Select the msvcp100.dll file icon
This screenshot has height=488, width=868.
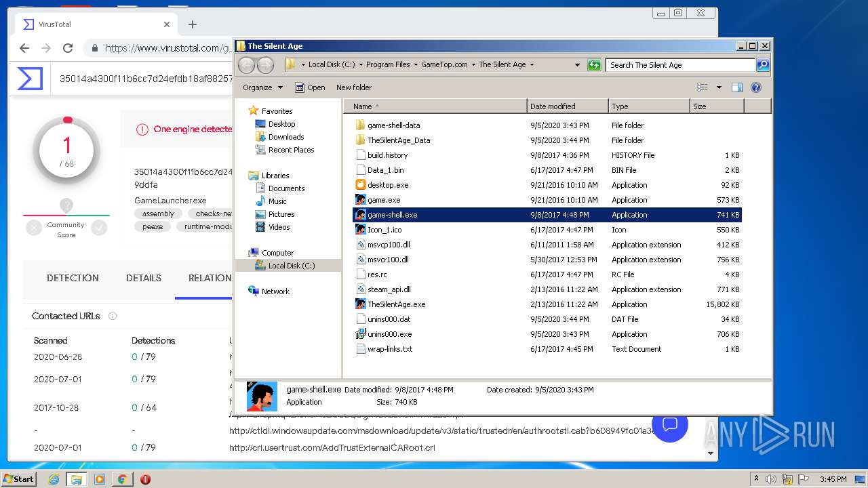[x=361, y=245]
